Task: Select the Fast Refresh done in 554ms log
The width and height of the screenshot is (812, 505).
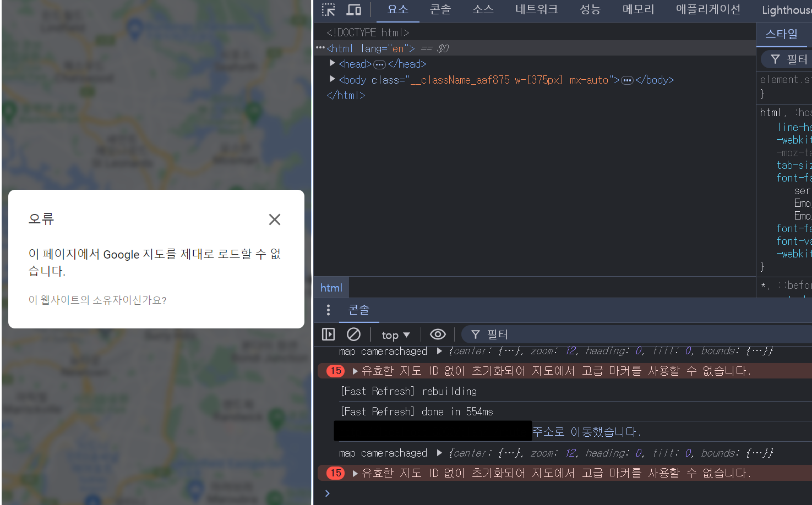Action: pyautogui.click(x=417, y=411)
